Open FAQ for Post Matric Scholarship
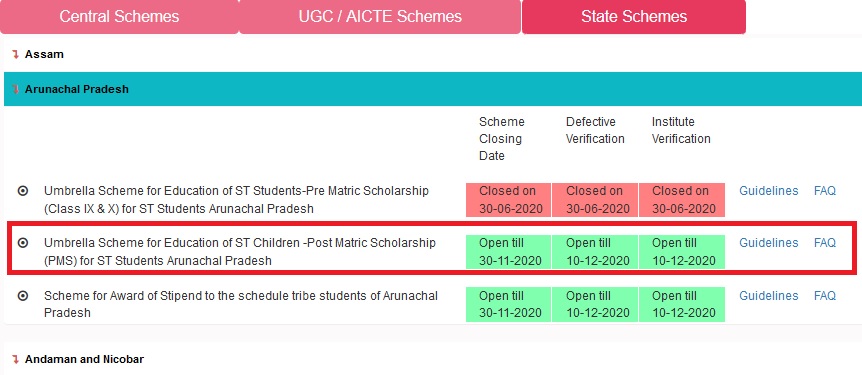 (x=825, y=242)
